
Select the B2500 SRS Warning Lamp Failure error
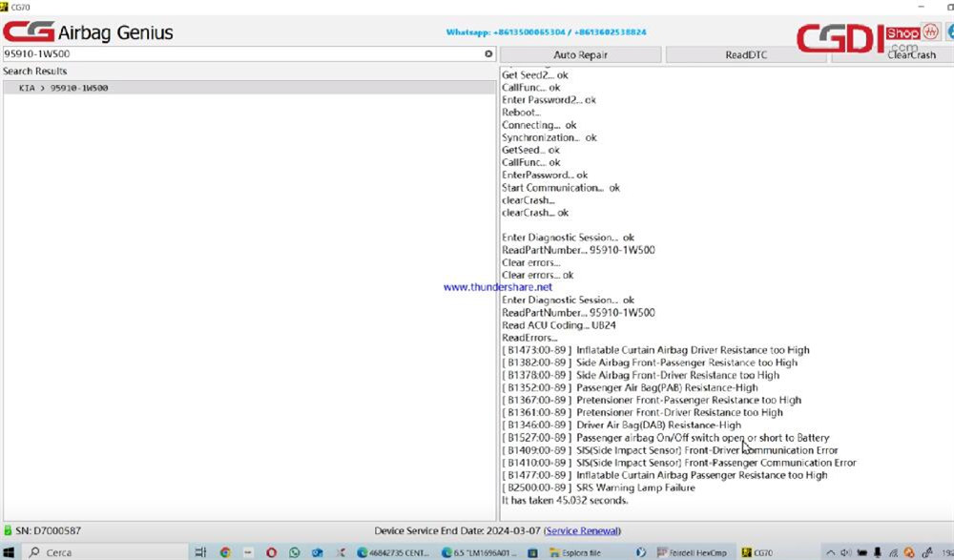click(x=599, y=487)
